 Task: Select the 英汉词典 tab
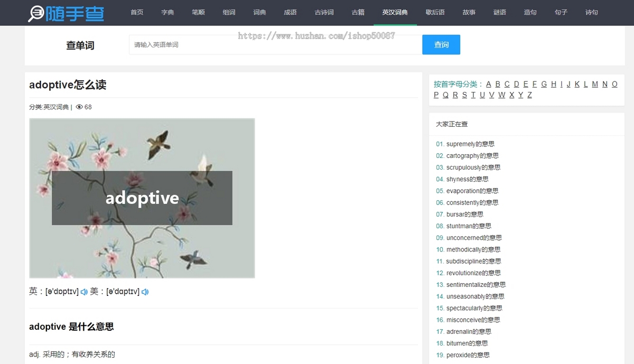395,12
